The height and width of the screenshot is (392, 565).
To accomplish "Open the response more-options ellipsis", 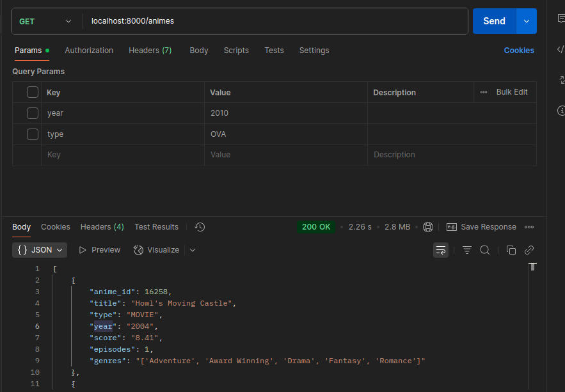I will [529, 227].
